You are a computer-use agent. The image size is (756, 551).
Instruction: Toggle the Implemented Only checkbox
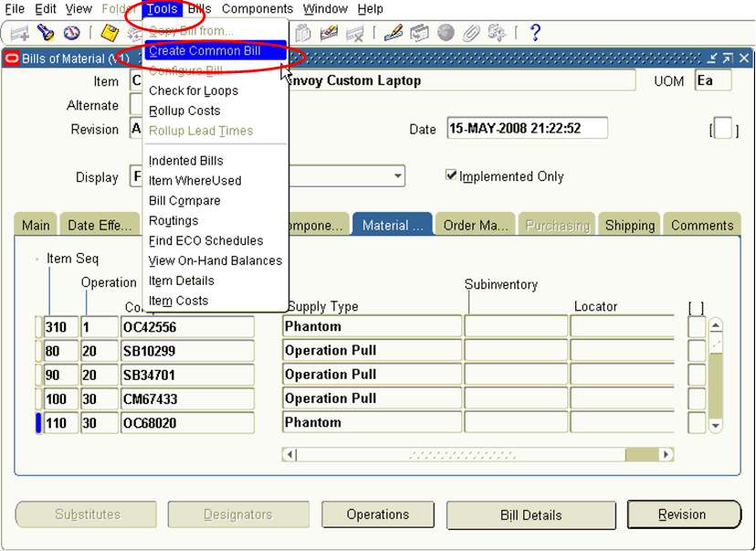point(452,175)
